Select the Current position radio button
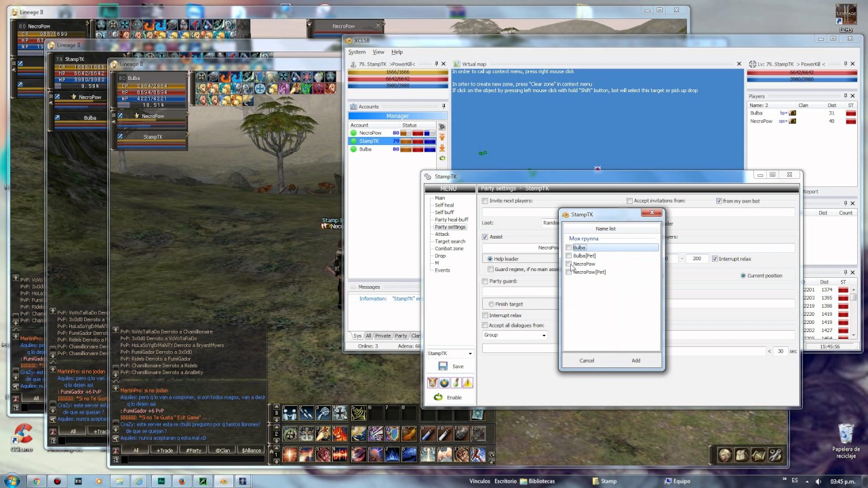 click(743, 276)
